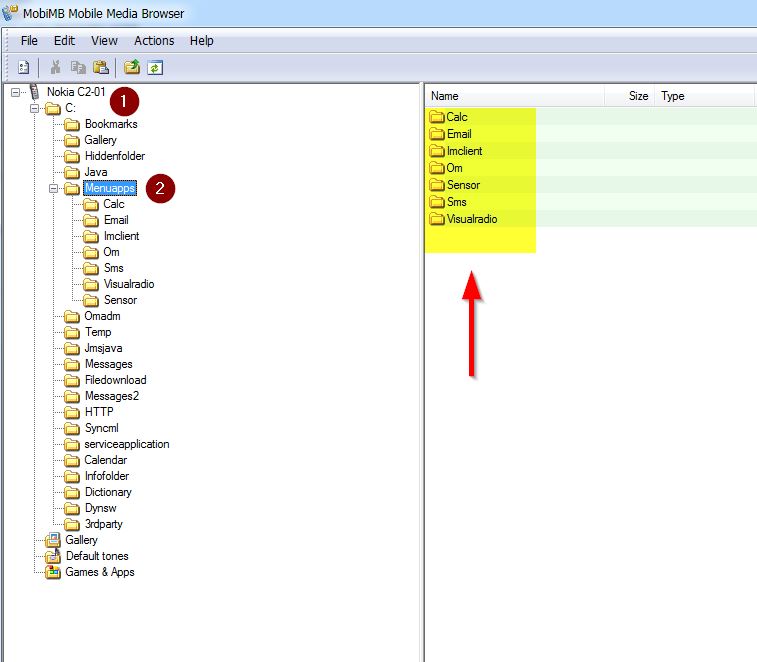The width and height of the screenshot is (757, 662).
Task: Click the Copy toolbar icon
Action: pyautogui.click(x=77, y=68)
